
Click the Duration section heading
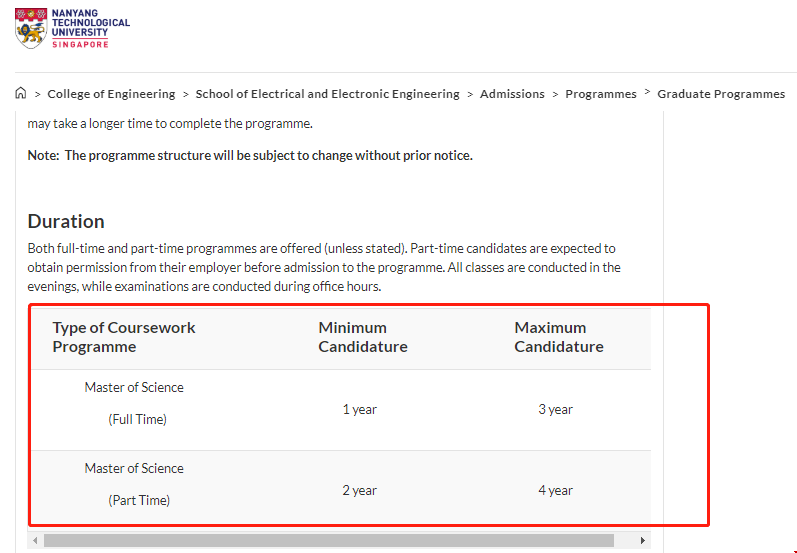tap(66, 221)
